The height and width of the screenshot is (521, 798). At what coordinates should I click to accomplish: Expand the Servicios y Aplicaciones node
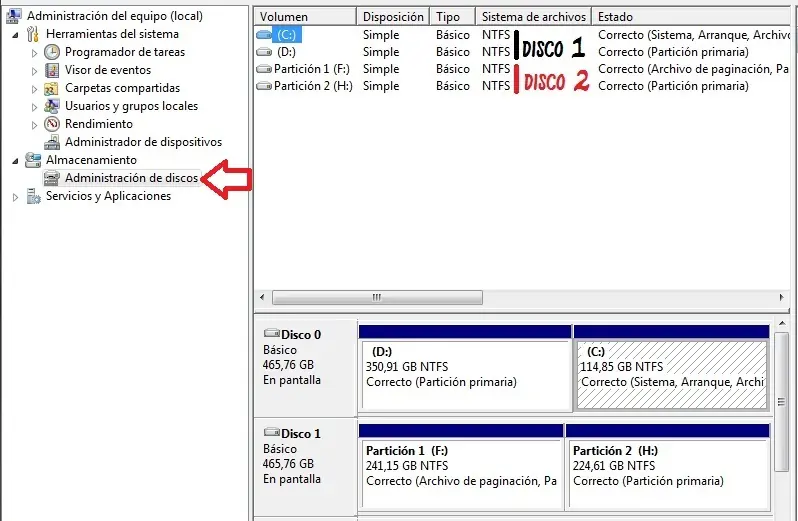pos(15,197)
